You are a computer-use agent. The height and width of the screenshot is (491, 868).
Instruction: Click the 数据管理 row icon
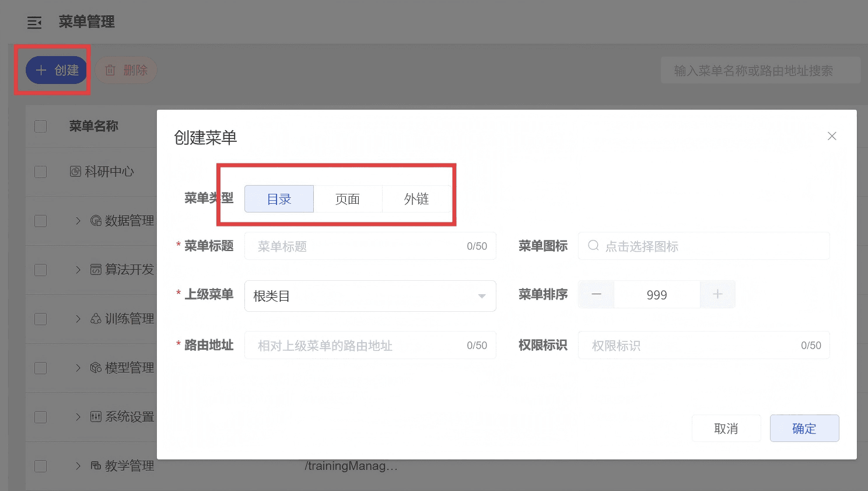[96, 221]
